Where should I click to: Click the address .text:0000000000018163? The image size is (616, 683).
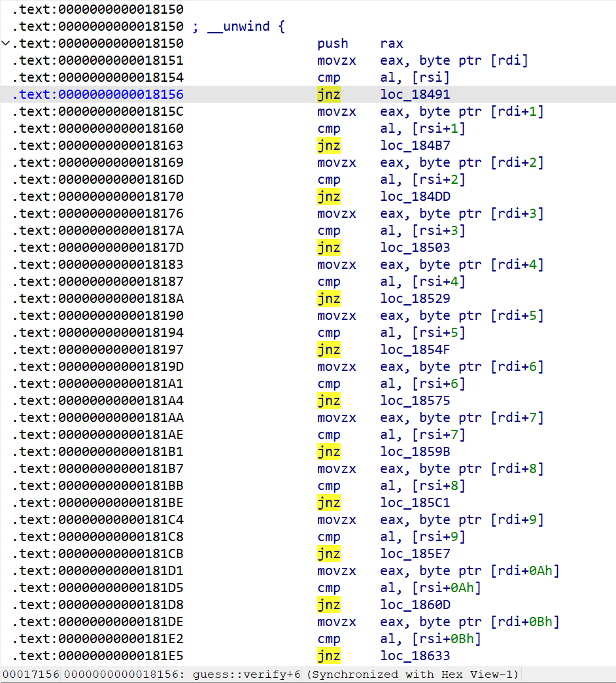(x=98, y=146)
